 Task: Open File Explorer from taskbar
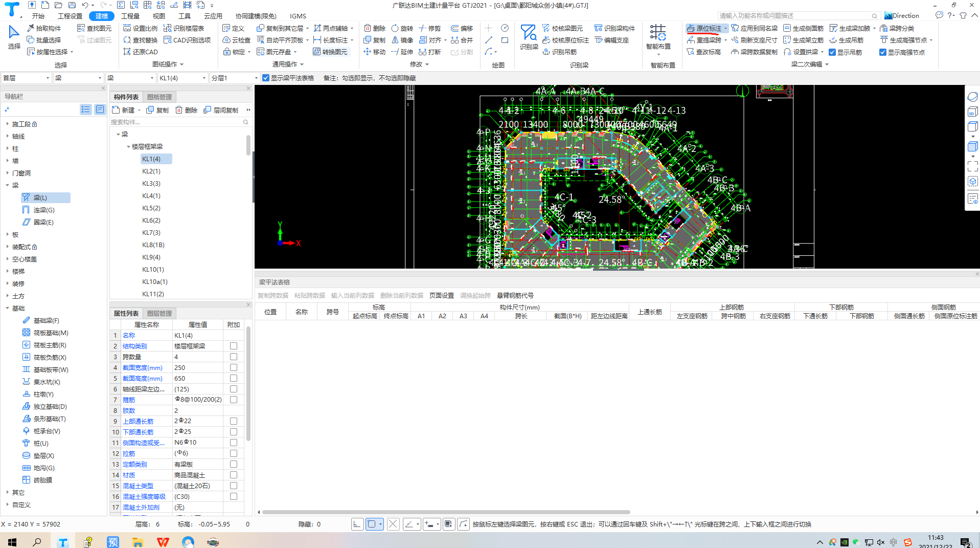coord(138,542)
